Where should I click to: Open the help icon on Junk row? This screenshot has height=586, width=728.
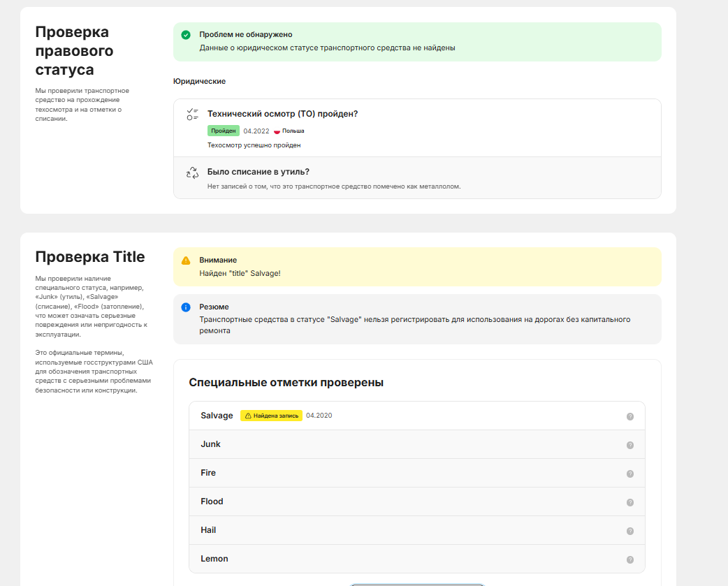630,446
